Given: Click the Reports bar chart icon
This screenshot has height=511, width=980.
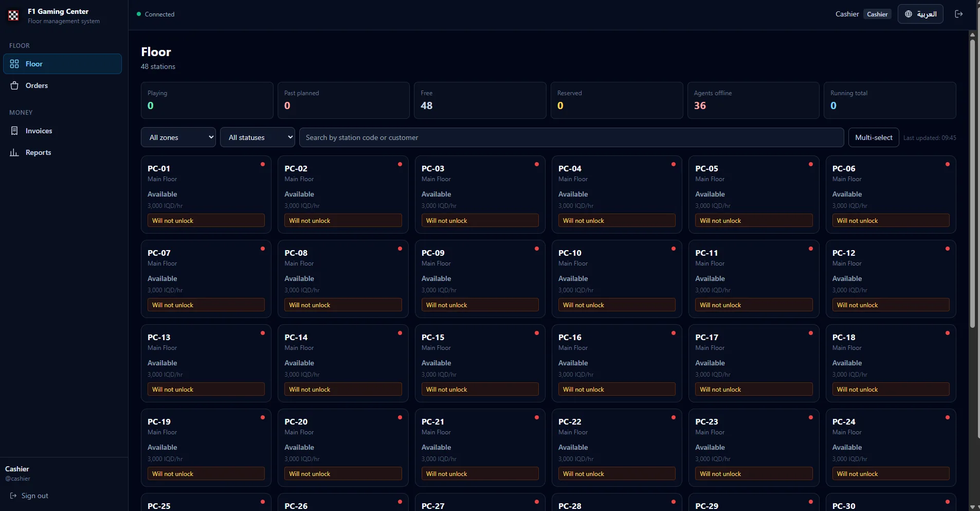Looking at the screenshot, I should tap(14, 152).
